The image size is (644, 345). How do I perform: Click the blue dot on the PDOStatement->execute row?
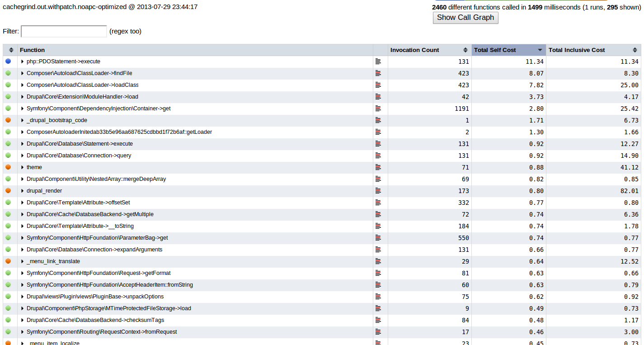tap(8, 61)
